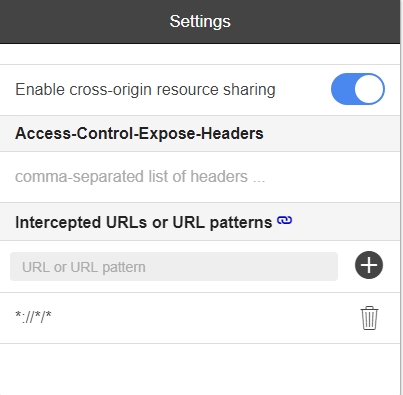Click blank space right of headers placeholder
The image size is (403, 395).
[332, 177]
